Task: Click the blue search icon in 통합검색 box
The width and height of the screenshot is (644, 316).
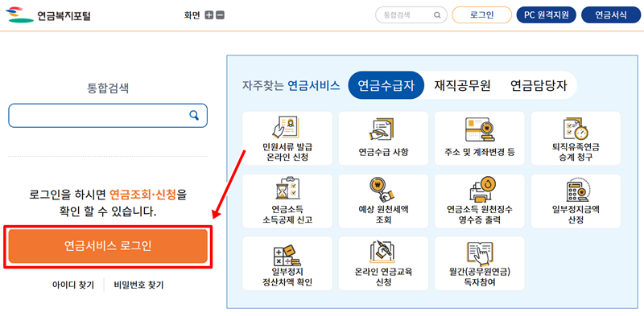Action: point(194,115)
